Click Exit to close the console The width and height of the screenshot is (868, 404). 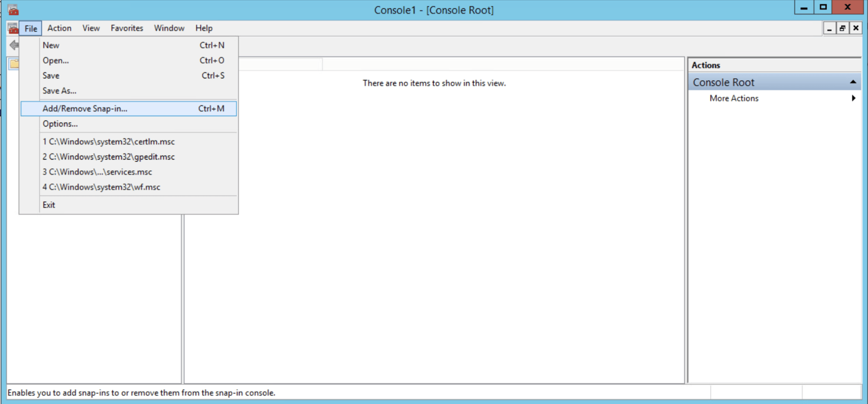(x=49, y=205)
